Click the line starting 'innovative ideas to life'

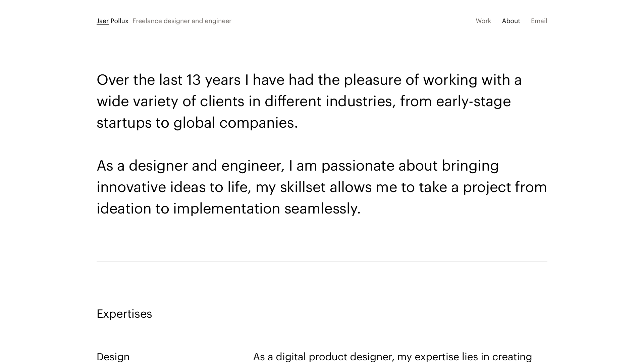click(x=322, y=187)
